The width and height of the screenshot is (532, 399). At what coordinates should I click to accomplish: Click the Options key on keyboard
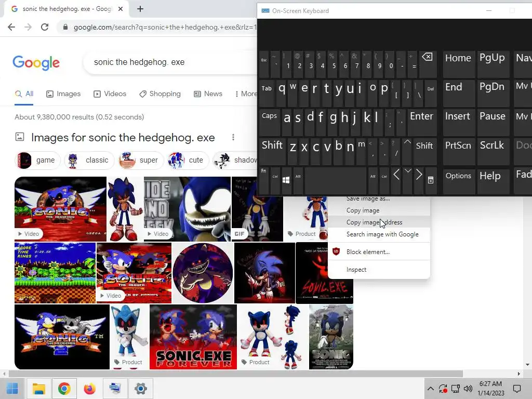point(458,180)
